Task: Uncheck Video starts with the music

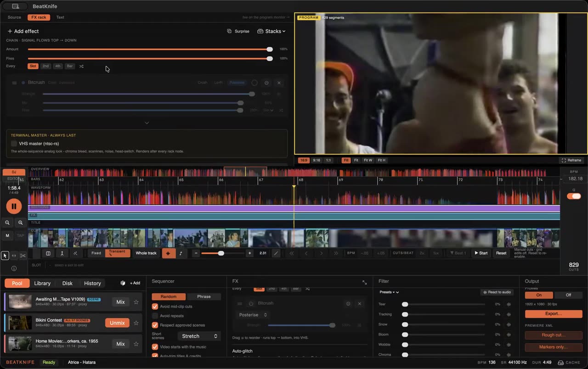Action: click(x=155, y=347)
